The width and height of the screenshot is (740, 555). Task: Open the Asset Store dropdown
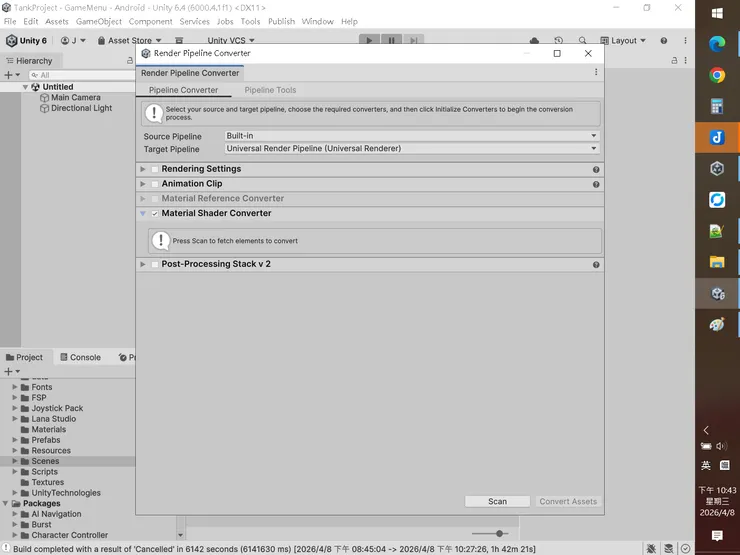click(x=129, y=41)
